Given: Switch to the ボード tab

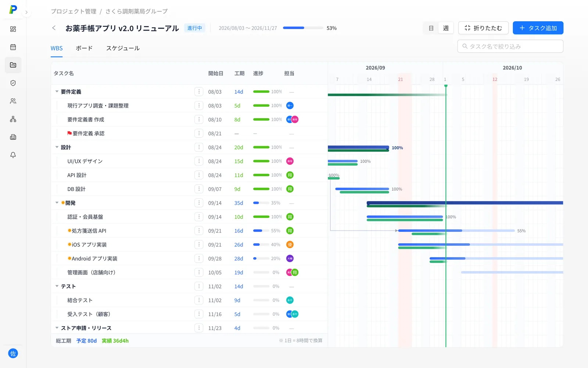Looking at the screenshot, I should 84,48.
